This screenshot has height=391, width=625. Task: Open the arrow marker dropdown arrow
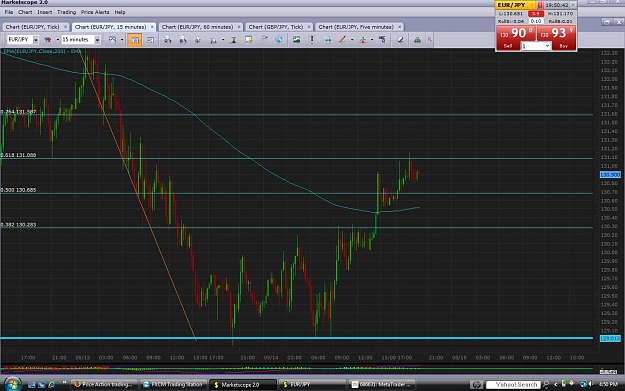coord(372,40)
